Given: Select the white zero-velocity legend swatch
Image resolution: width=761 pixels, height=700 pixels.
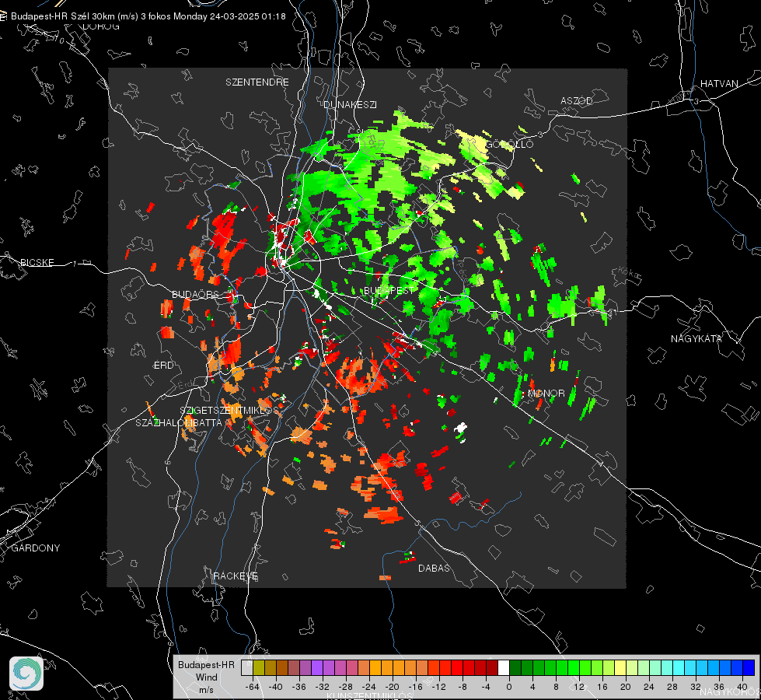Looking at the screenshot, I should (504, 668).
